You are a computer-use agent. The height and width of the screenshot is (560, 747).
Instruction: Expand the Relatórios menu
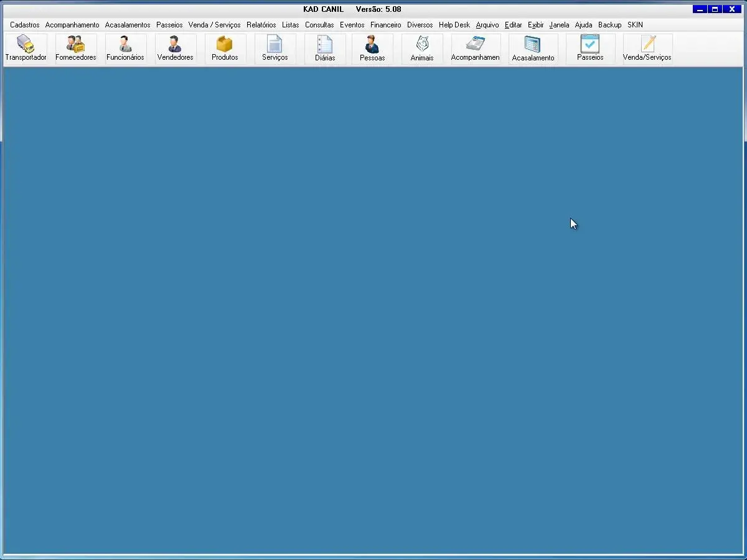261,25
